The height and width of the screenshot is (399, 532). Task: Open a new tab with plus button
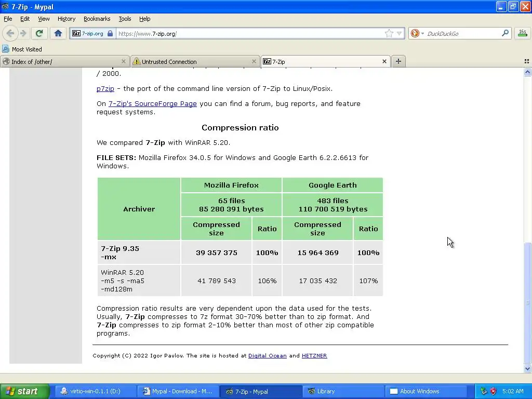(x=398, y=61)
